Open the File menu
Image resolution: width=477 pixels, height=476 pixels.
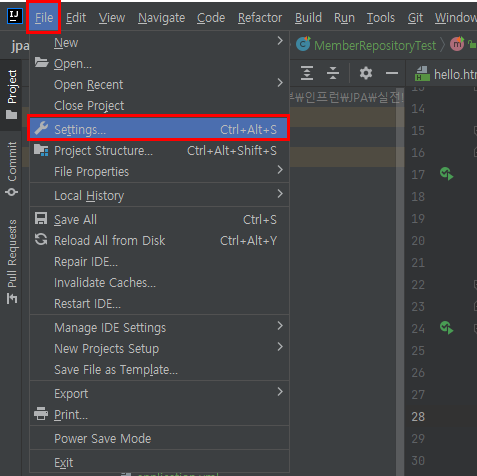[44, 18]
